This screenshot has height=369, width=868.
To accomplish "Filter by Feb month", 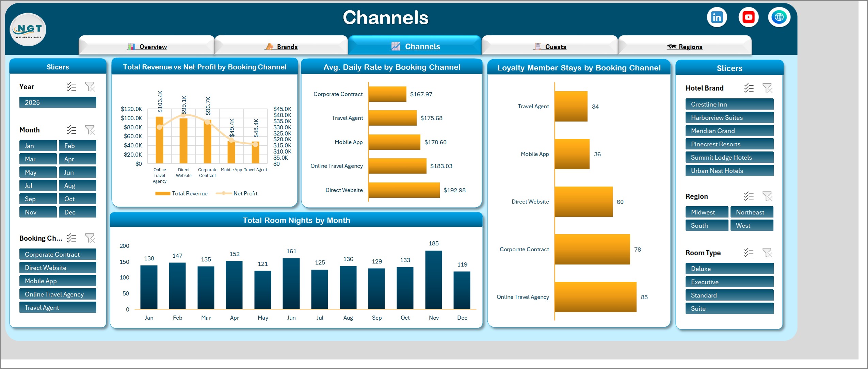I will tap(78, 146).
